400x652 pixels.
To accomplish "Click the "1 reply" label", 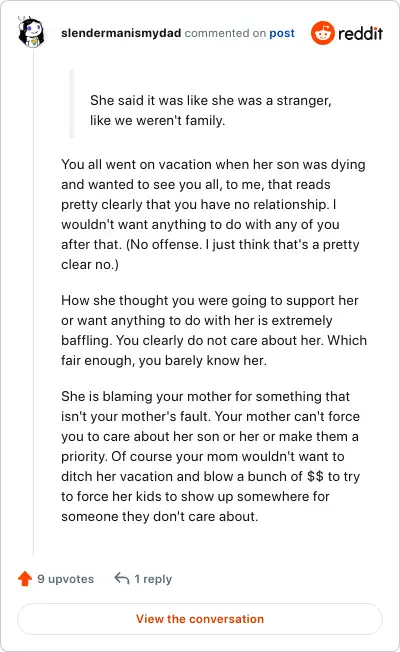I will pyautogui.click(x=153, y=579).
